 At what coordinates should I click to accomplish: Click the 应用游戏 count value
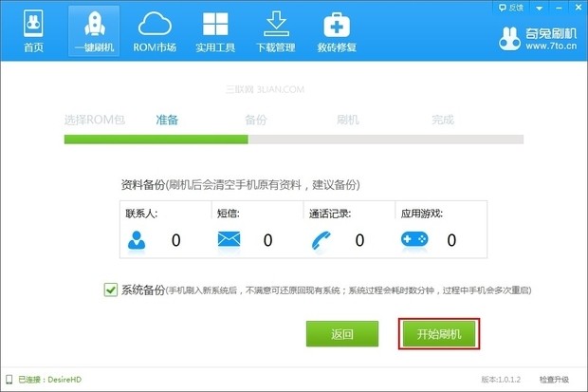pos(451,240)
